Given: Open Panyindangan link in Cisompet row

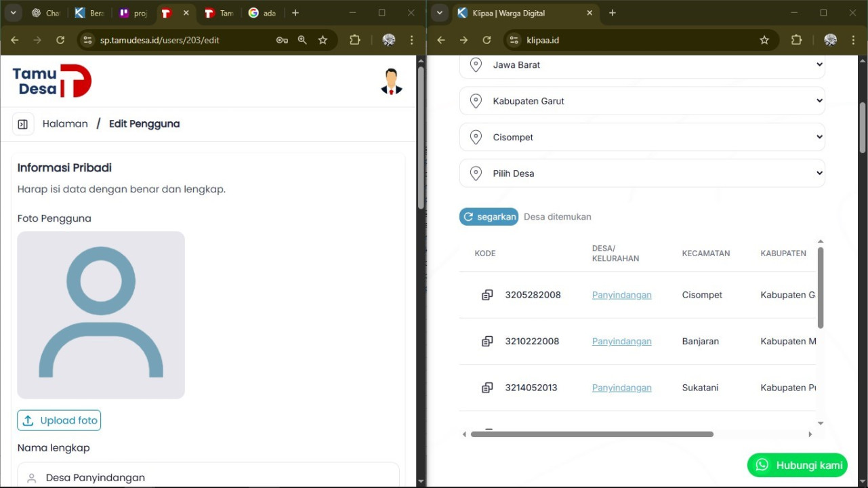Looking at the screenshot, I should point(621,295).
